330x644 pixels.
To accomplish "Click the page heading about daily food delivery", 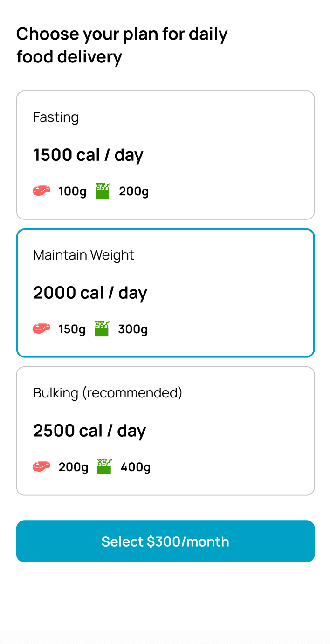I will click(x=122, y=45).
